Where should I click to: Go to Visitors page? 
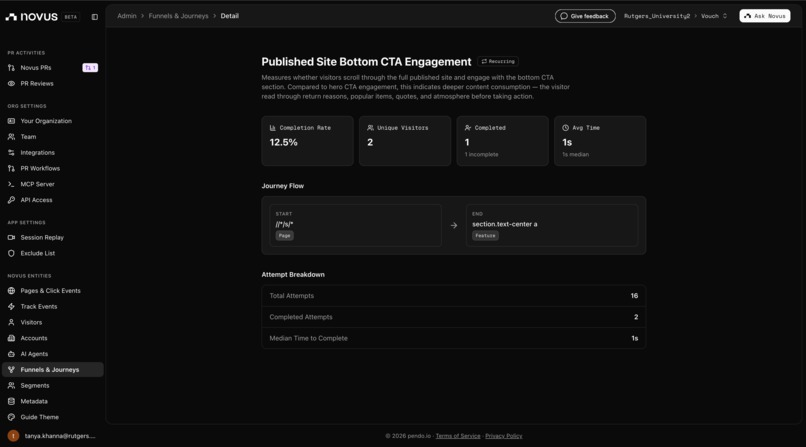pos(53,323)
